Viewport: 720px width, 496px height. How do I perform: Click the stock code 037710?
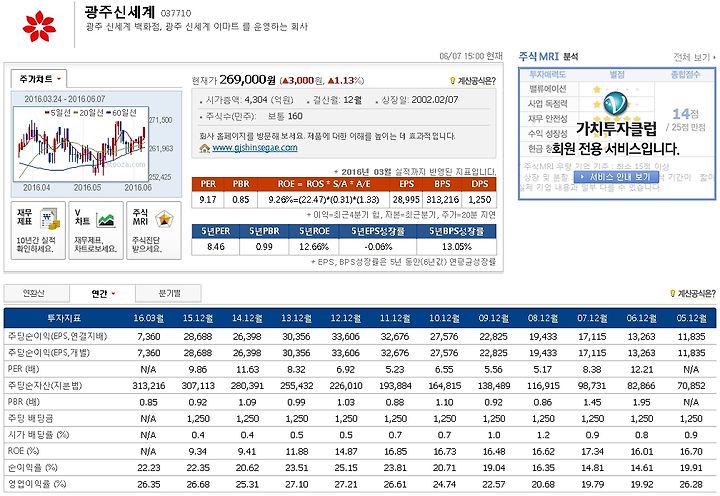(176, 13)
